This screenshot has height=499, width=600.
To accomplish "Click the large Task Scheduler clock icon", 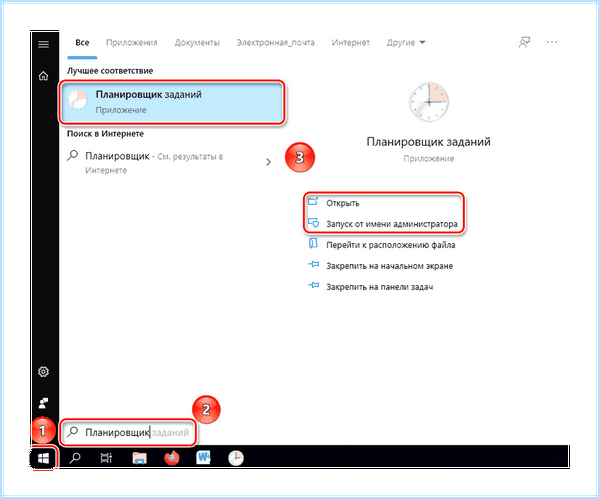I will coord(429,102).
